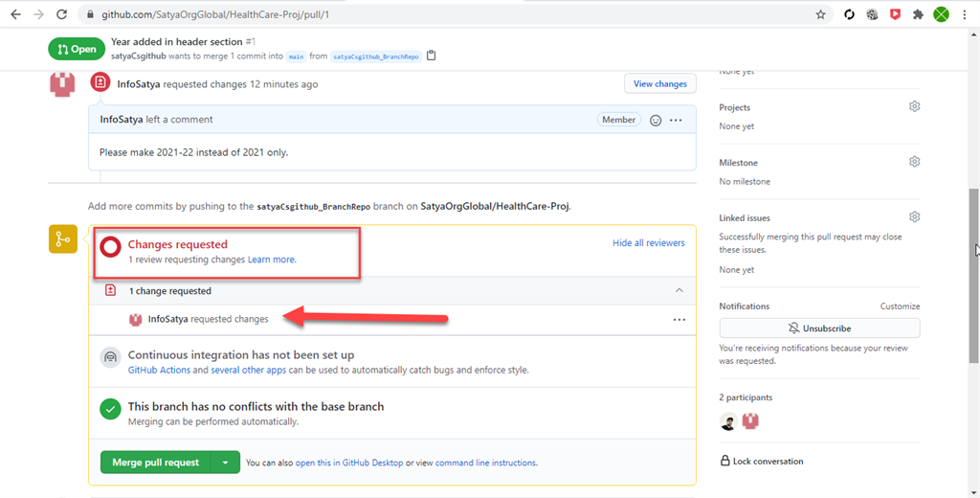Viewport: 980px width, 498px height.
Task: Open Milestone settings gear
Action: [914, 162]
